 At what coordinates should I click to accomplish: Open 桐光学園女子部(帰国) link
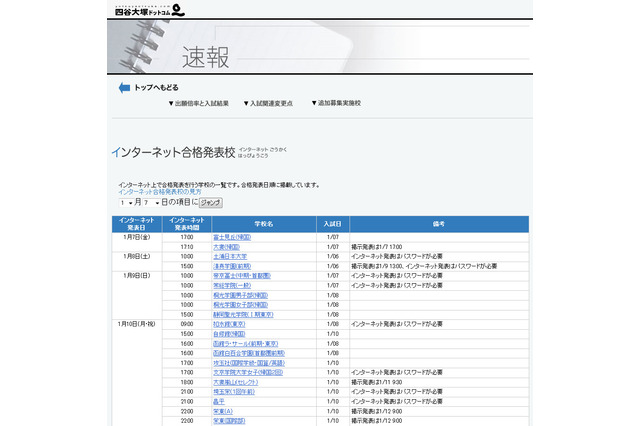click(240, 305)
